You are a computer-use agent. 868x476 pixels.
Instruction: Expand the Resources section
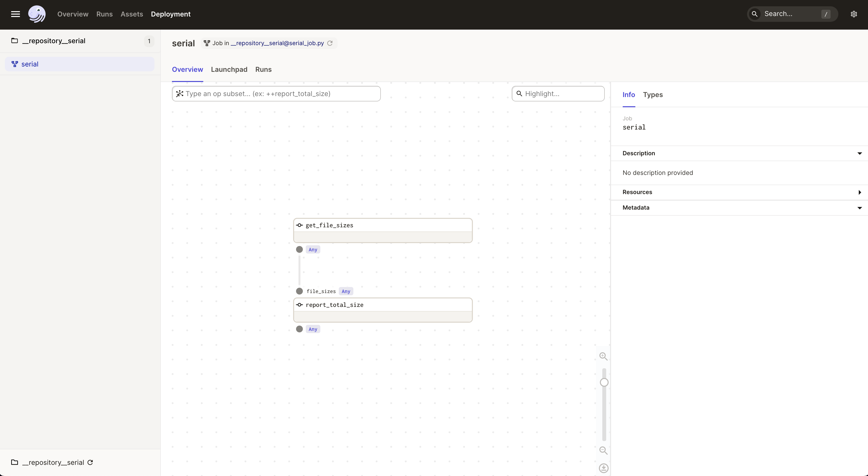[859, 192]
